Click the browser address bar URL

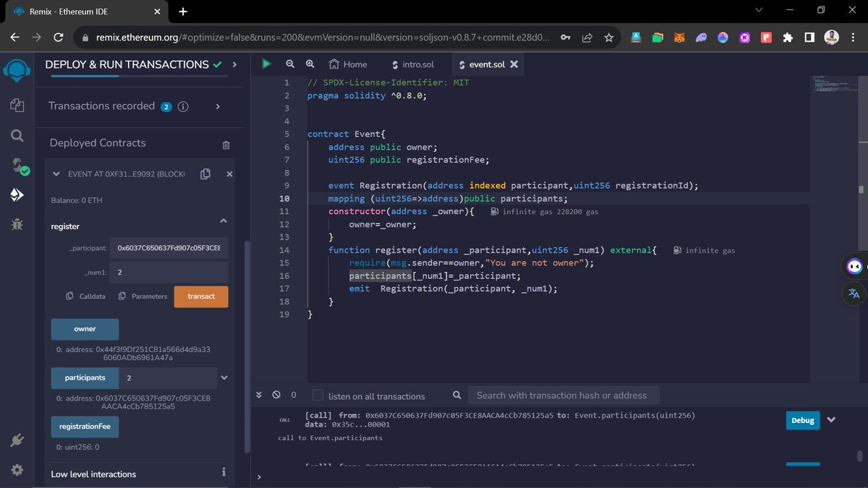[322, 38]
